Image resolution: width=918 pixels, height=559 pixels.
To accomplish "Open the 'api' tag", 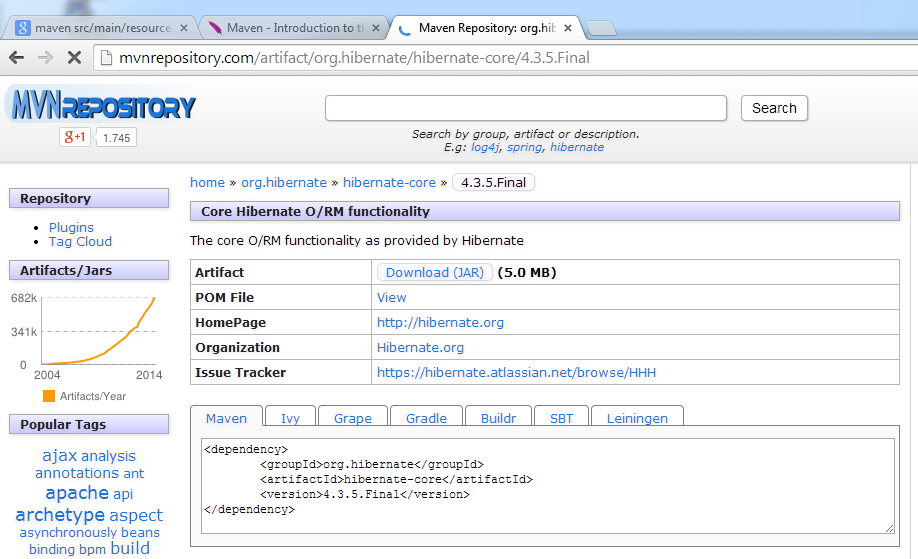I will pyautogui.click(x=123, y=494).
